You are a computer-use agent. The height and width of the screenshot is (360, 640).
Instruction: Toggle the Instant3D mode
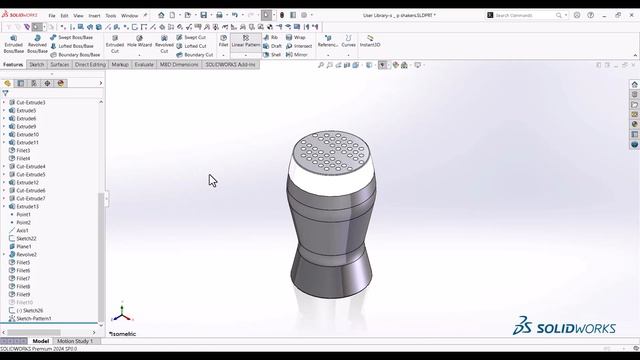click(x=370, y=41)
